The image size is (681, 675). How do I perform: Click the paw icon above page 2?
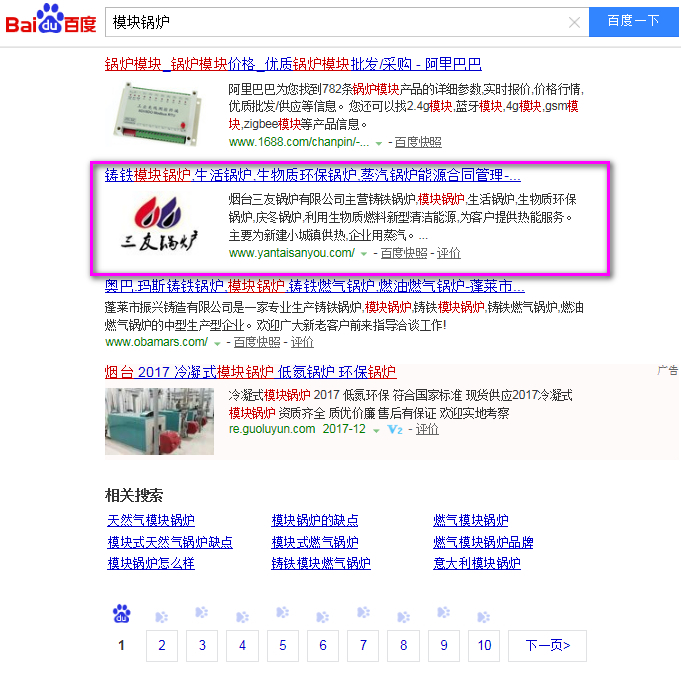pos(162,616)
